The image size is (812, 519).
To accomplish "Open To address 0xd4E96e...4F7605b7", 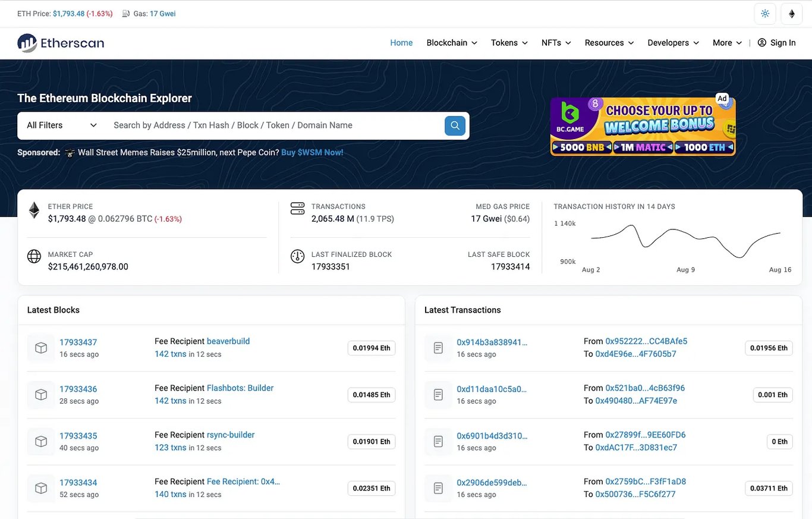I will (636, 354).
